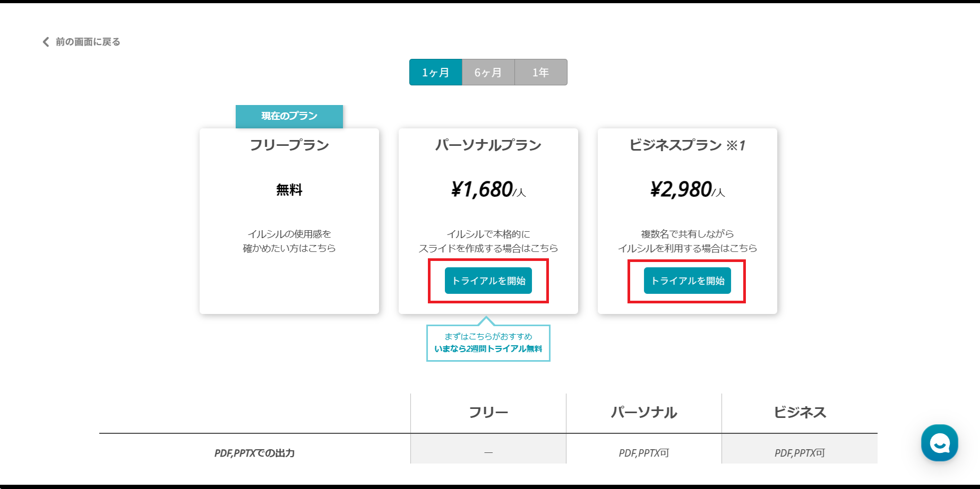Click the パーソナル column header in table

click(644, 413)
